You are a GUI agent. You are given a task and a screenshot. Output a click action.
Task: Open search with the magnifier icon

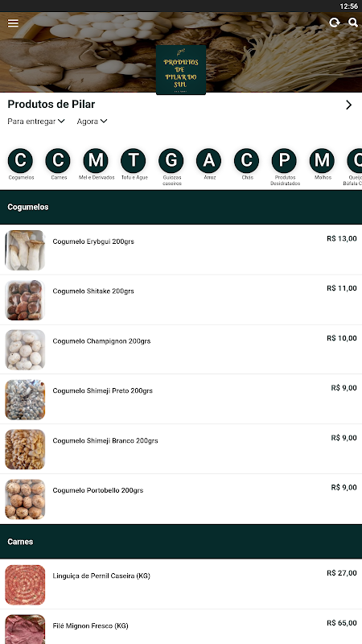353,23
